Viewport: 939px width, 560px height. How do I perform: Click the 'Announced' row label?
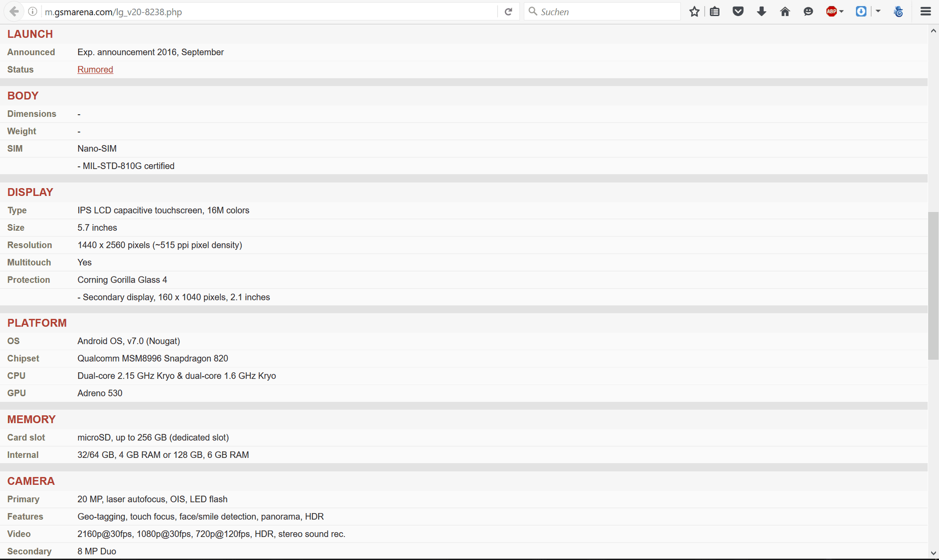pos(31,52)
